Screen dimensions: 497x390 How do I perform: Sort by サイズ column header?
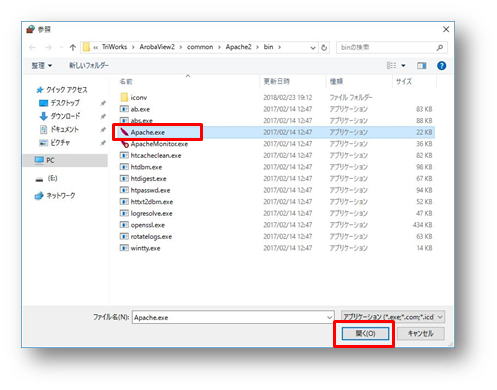click(x=404, y=81)
